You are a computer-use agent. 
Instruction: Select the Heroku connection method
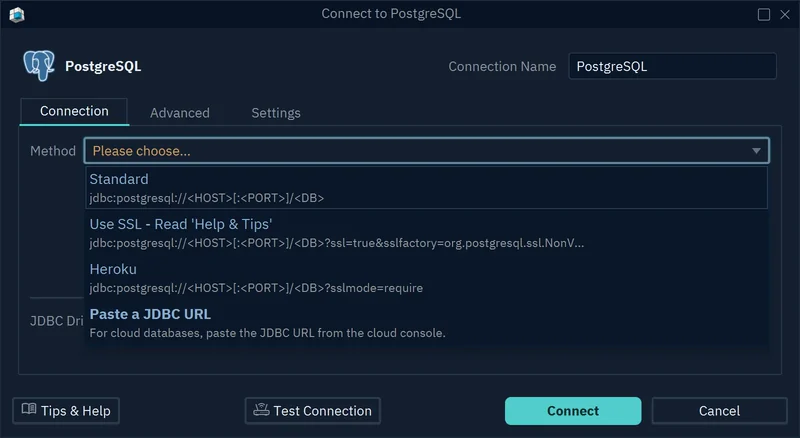pyautogui.click(x=427, y=278)
